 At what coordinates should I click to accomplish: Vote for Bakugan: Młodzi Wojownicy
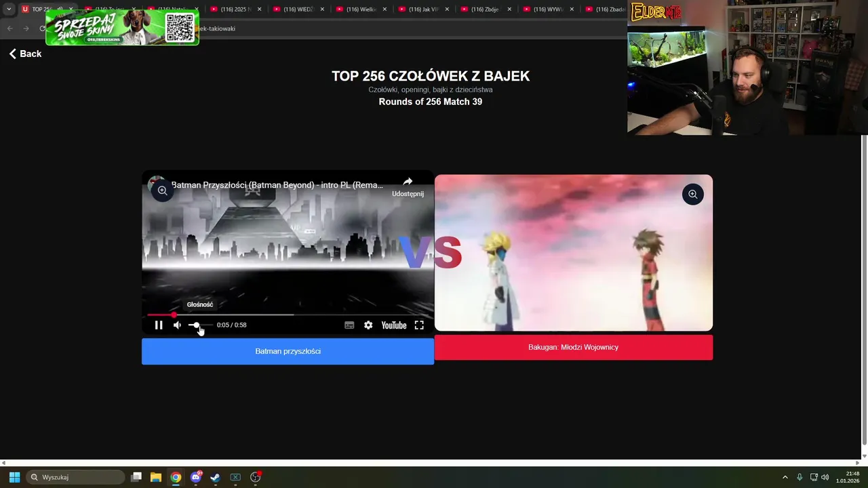click(x=573, y=347)
